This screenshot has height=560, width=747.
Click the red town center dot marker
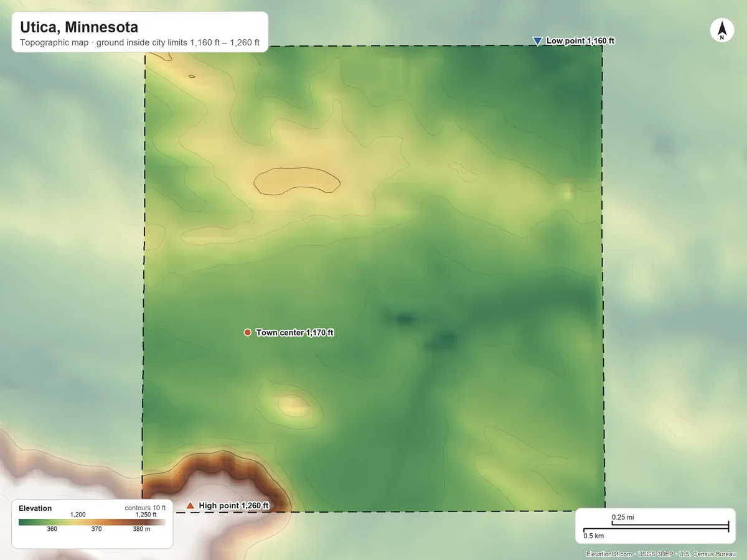click(247, 333)
